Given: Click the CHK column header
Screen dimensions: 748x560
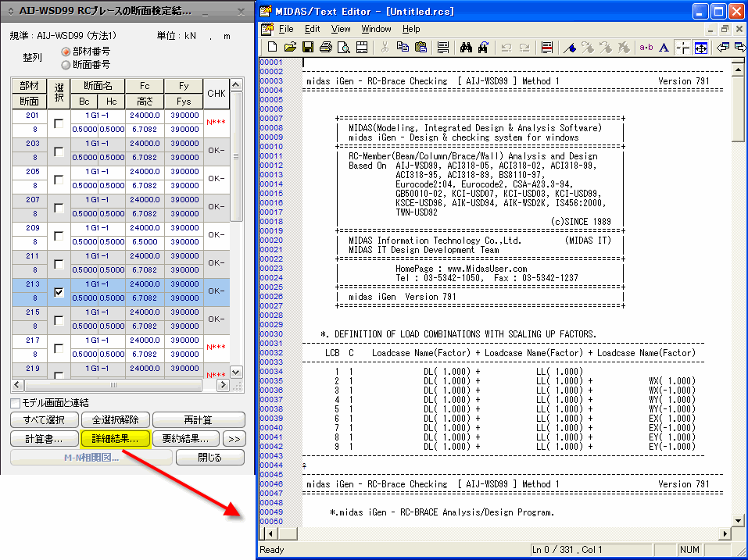Looking at the screenshot, I should point(217,94).
